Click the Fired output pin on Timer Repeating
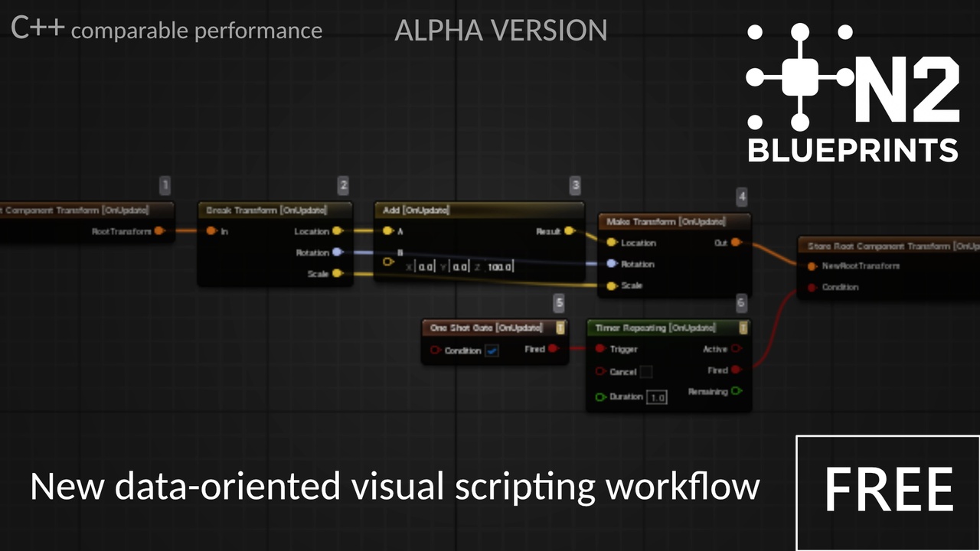Viewport: 980px width, 551px height. [736, 370]
